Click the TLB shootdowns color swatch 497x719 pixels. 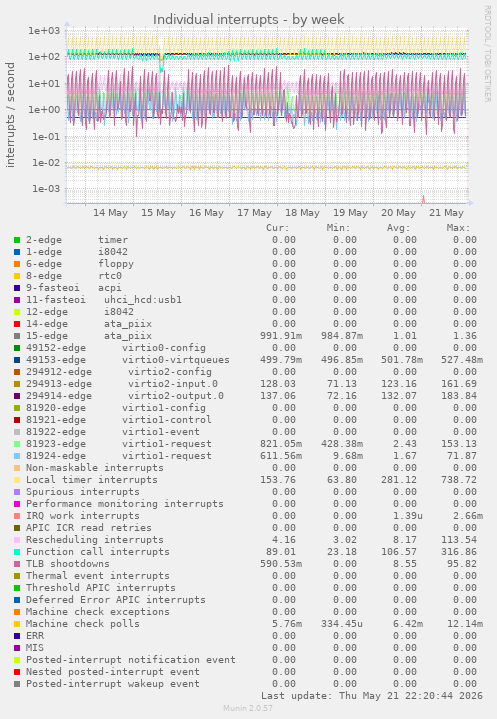coord(17,564)
